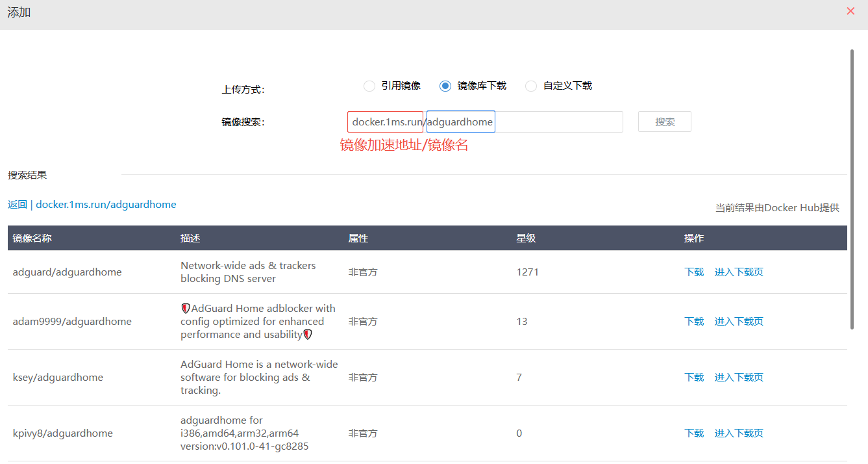Screen dimensions: 868x464
Task: Click the adam9999 description about optimized config
Action: tap(258, 321)
